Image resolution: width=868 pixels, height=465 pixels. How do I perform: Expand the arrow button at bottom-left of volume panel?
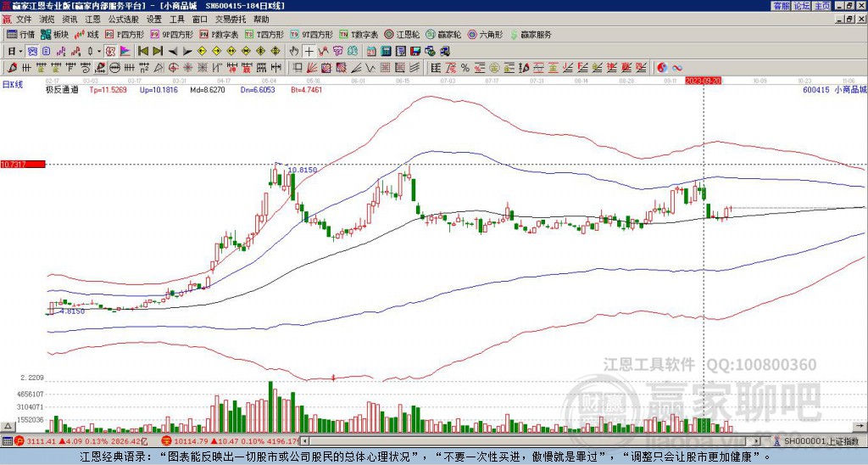point(7,426)
